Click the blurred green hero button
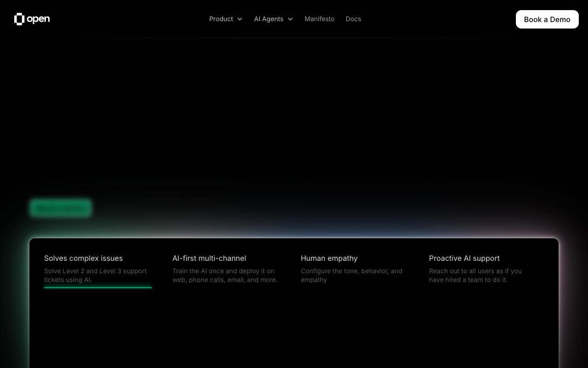This screenshot has height=368, width=588. click(61, 208)
